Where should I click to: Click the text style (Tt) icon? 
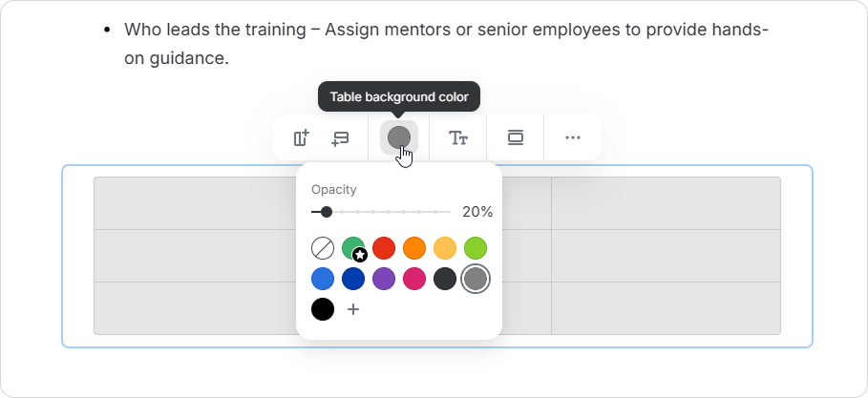tap(458, 138)
